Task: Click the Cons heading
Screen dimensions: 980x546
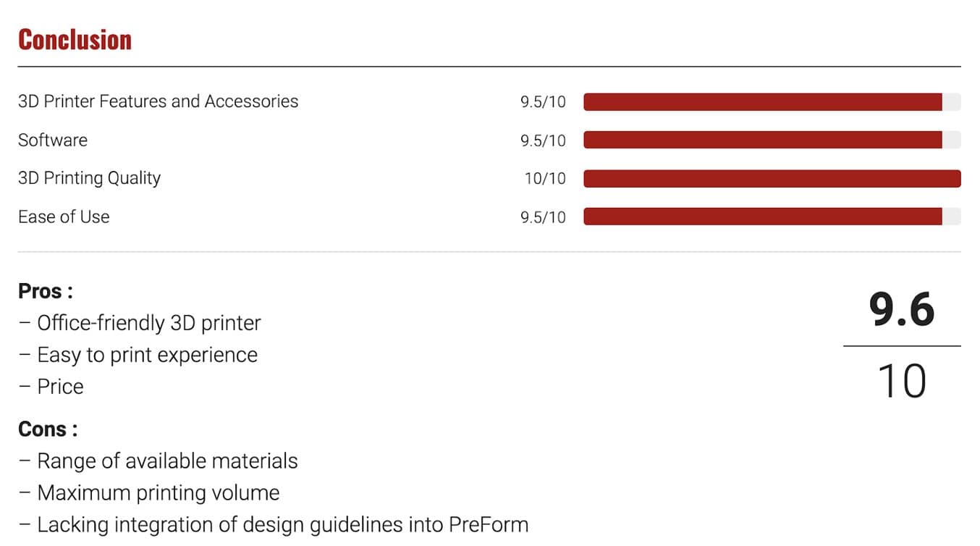Action: [x=47, y=429]
